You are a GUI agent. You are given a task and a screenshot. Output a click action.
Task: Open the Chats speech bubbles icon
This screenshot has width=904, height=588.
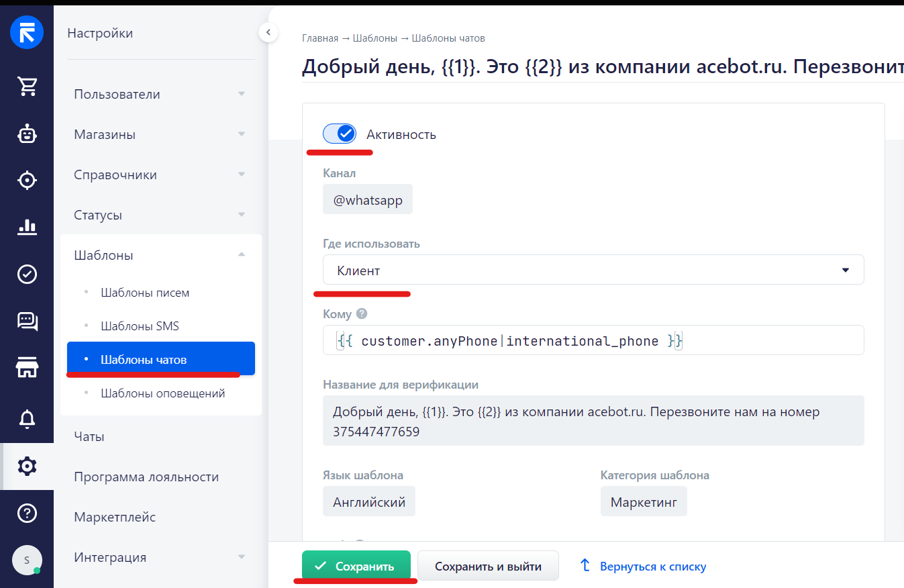pos(27,322)
